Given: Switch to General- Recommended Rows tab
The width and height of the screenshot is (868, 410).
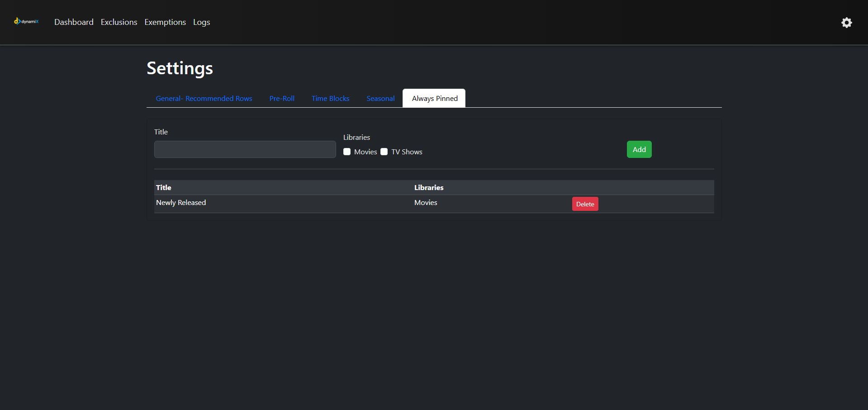Looking at the screenshot, I should 204,98.
